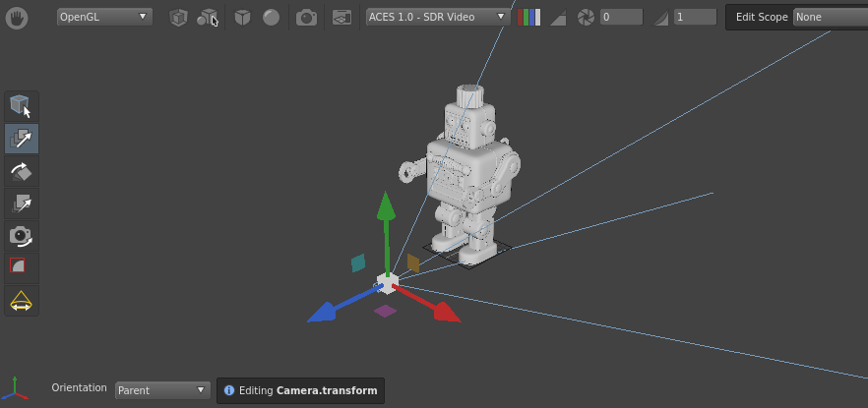Toggle the clipping highlight triangle icon
868x408 pixels.
point(557,18)
